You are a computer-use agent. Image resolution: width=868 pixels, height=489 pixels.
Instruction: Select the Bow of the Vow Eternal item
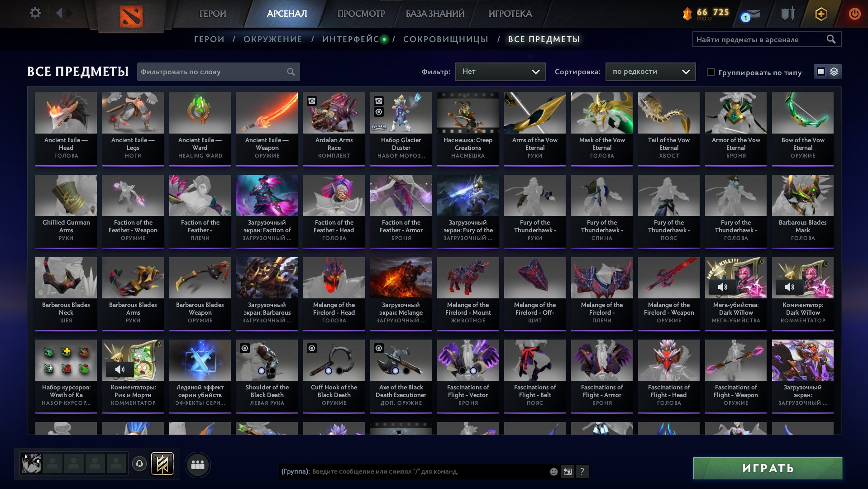tap(802, 129)
